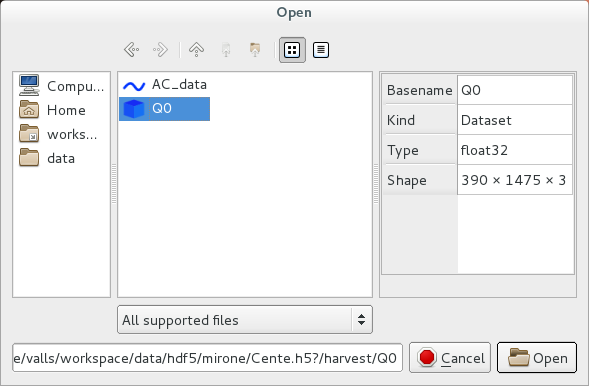Viewport: 589px width, 386px height.
Task: Click the parent folder toolbar icon
Action: 255,50
